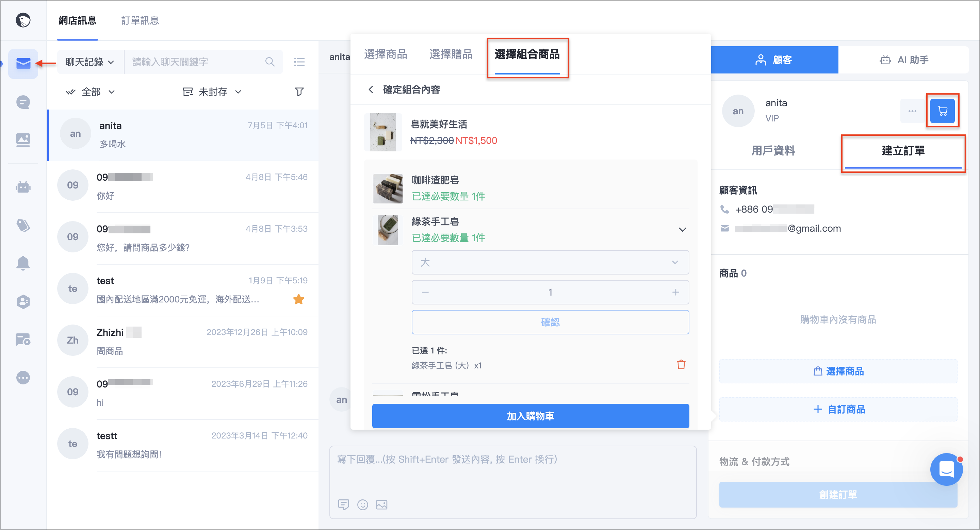The image size is (980, 530).
Task: Open the test conversation from 1月9日
Action: [183, 290]
